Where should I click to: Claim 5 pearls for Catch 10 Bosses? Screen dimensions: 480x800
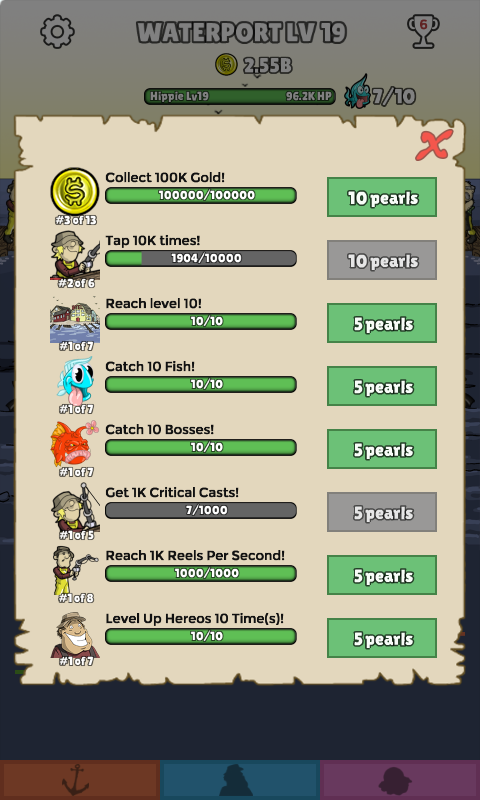click(x=382, y=449)
